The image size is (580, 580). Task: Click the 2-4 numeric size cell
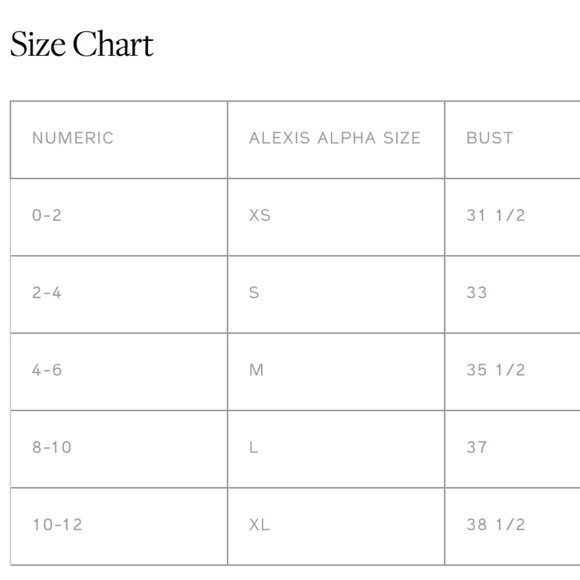click(119, 294)
